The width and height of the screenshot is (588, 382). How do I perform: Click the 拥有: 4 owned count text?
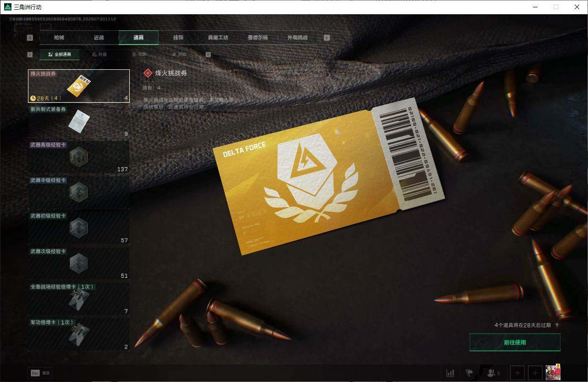152,88
